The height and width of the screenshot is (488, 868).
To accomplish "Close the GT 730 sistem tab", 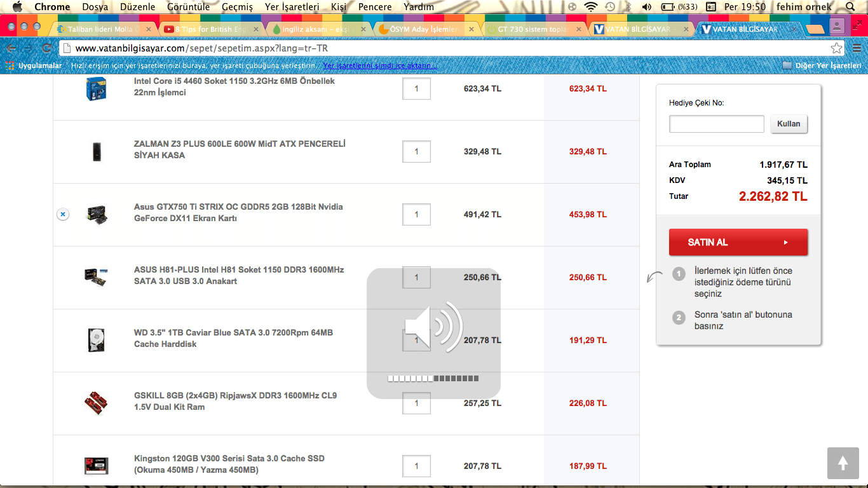I will tap(580, 29).
